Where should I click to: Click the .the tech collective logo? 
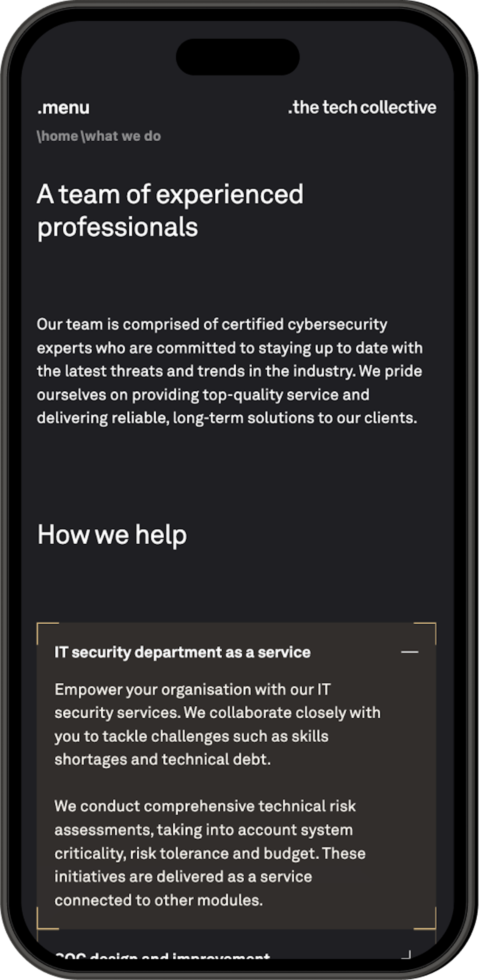pos(362,108)
